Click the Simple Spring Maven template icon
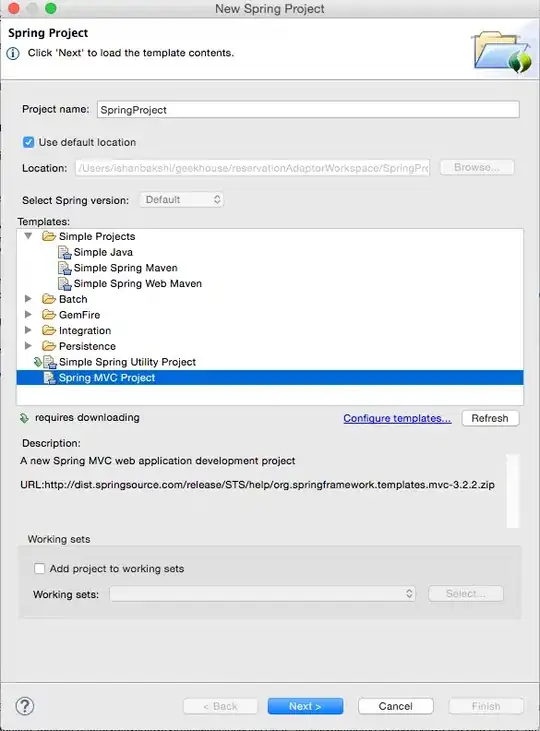540x731 pixels. tap(64, 268)
